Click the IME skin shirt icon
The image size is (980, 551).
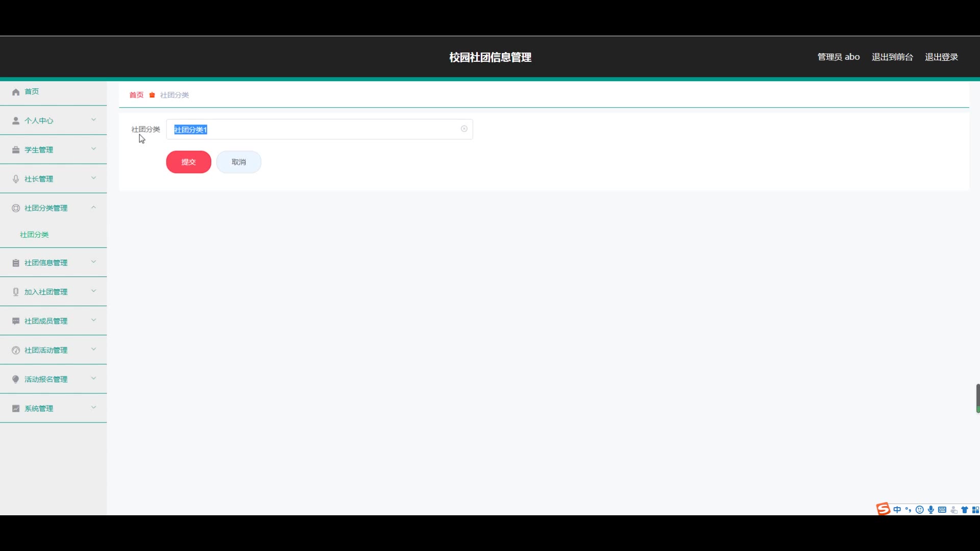(x=965, y=510)
